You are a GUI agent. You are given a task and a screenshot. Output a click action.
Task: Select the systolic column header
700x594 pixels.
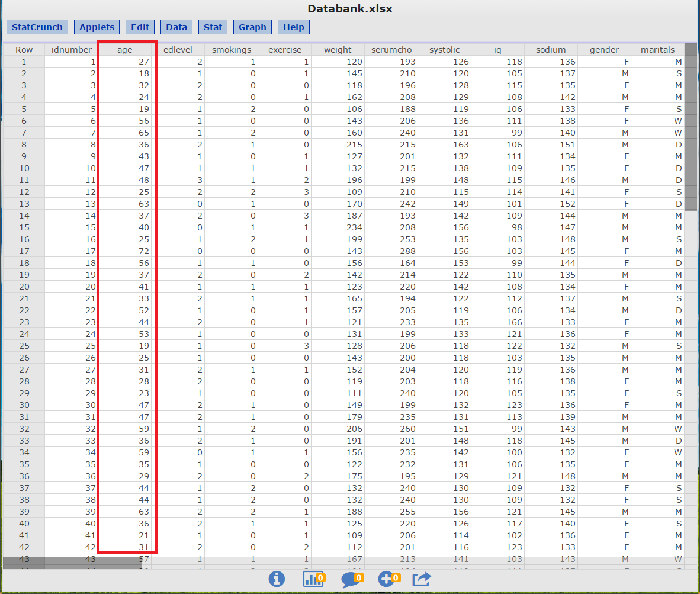[x=444, y=50]
